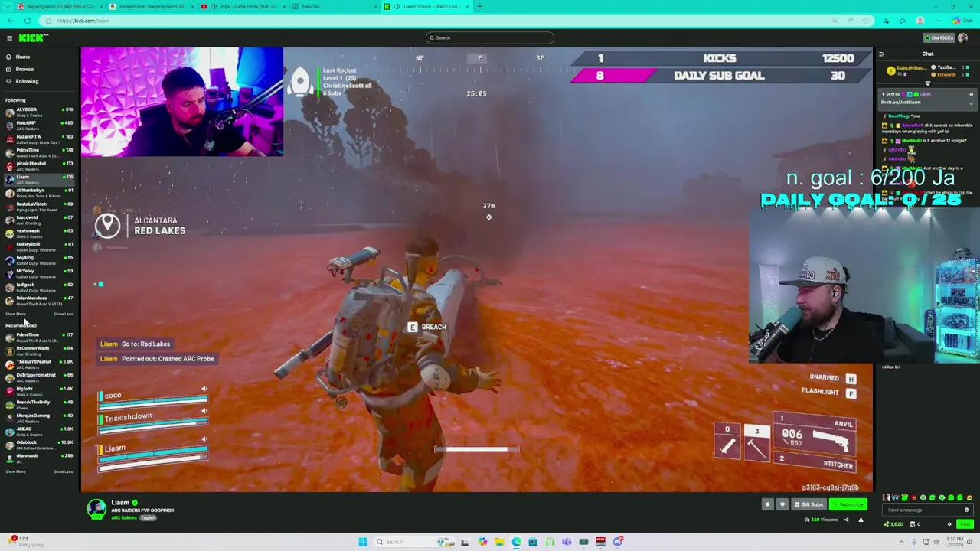980x551 pixels.
Task: Open emote picker in message box
Action: 966,510
